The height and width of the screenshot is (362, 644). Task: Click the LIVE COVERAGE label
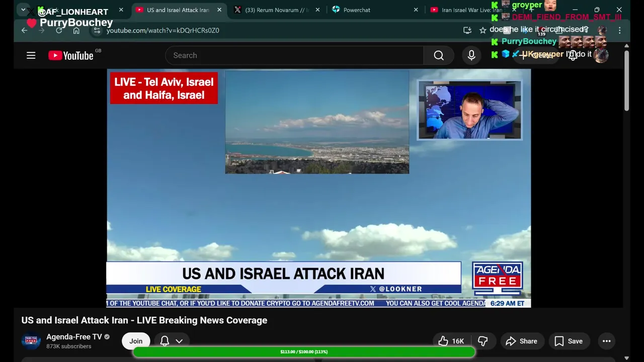click(173, 289)
